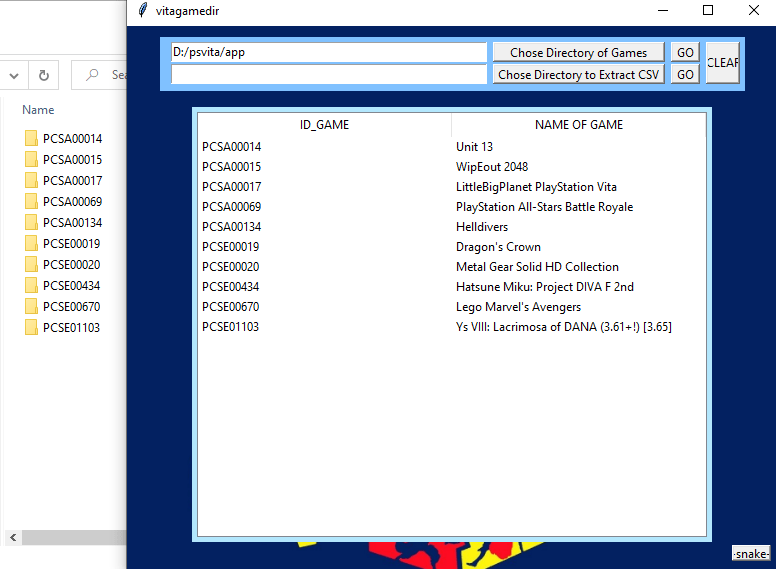Viewport: 776px width, 569px height.
Task: Refresh the Explorer folder view
Action: 44,75
